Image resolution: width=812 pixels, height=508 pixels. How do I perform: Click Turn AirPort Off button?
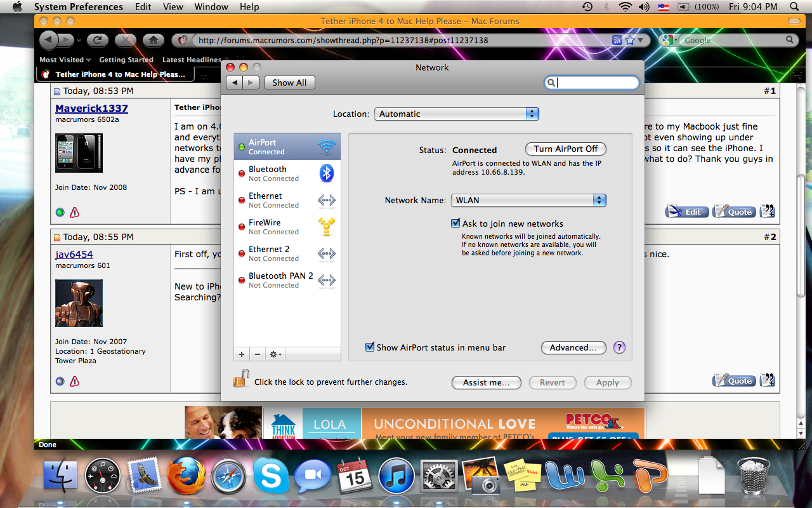(566, 149)
